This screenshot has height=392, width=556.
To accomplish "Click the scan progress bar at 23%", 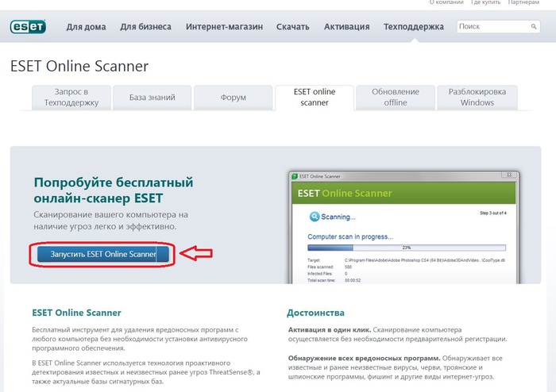I will click(407, 248).
